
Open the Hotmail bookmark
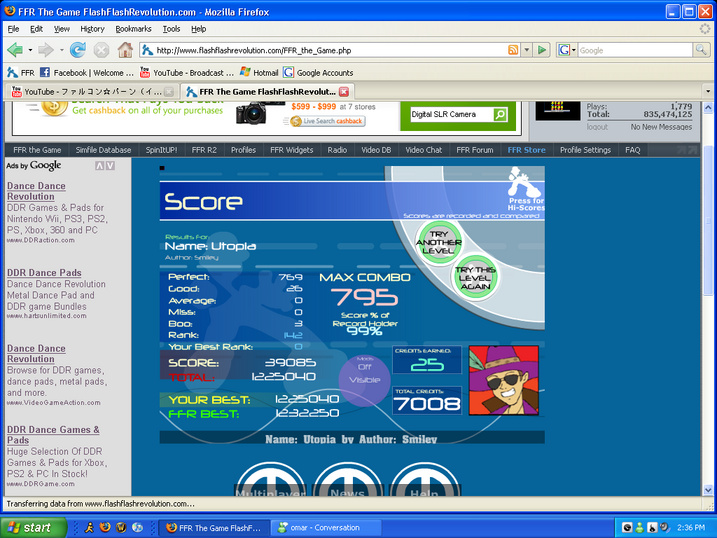pyautogui.click(x=259, y=73)
